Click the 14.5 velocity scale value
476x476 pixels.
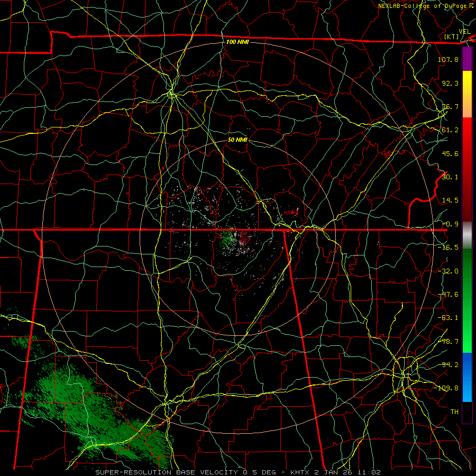point(450,200)
